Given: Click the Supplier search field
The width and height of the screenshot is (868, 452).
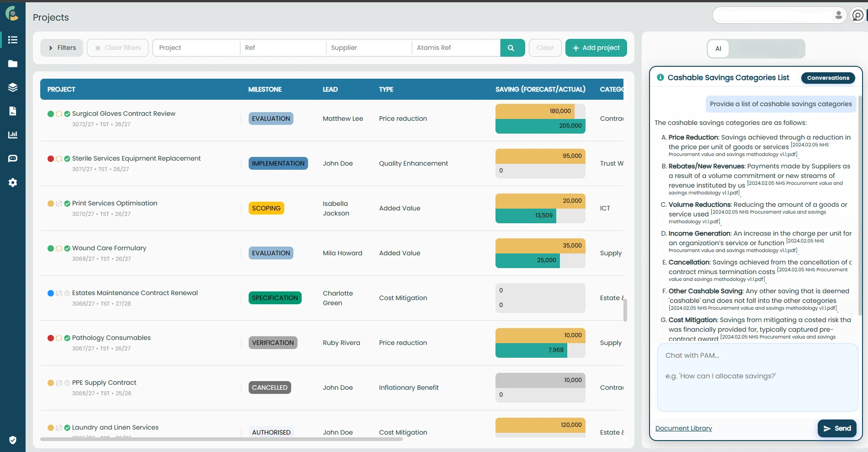Looking at the screenshot, I should click(x=369, y=48).
